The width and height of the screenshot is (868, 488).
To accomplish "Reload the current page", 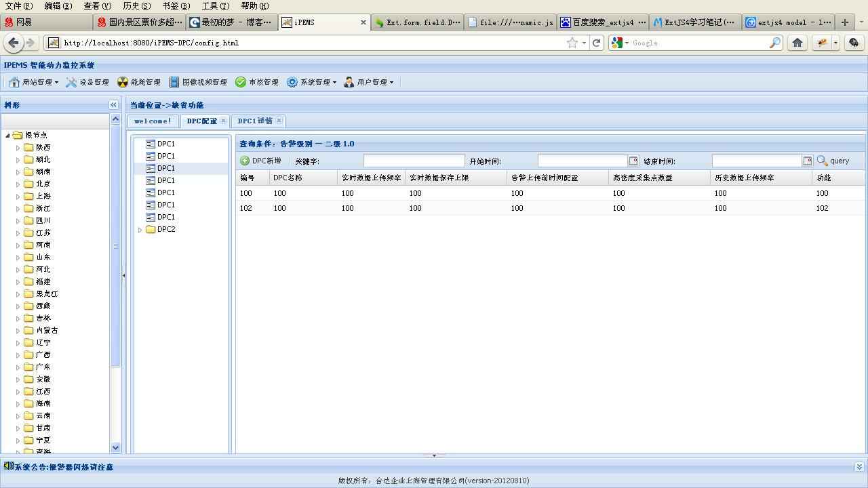I will pyautogui.click(x=597, y=43).
